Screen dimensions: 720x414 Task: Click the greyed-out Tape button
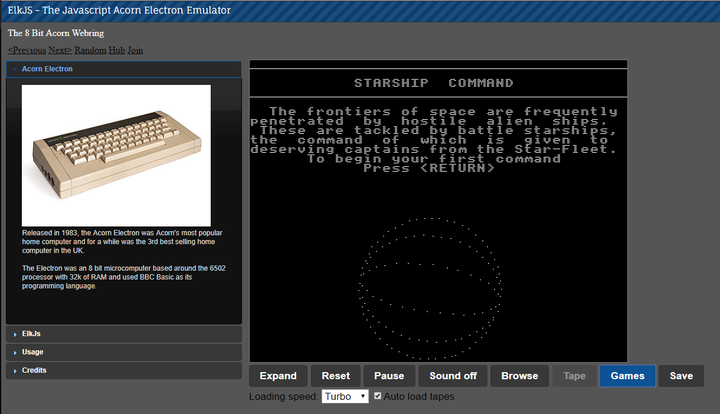click(x=574, y=376)
